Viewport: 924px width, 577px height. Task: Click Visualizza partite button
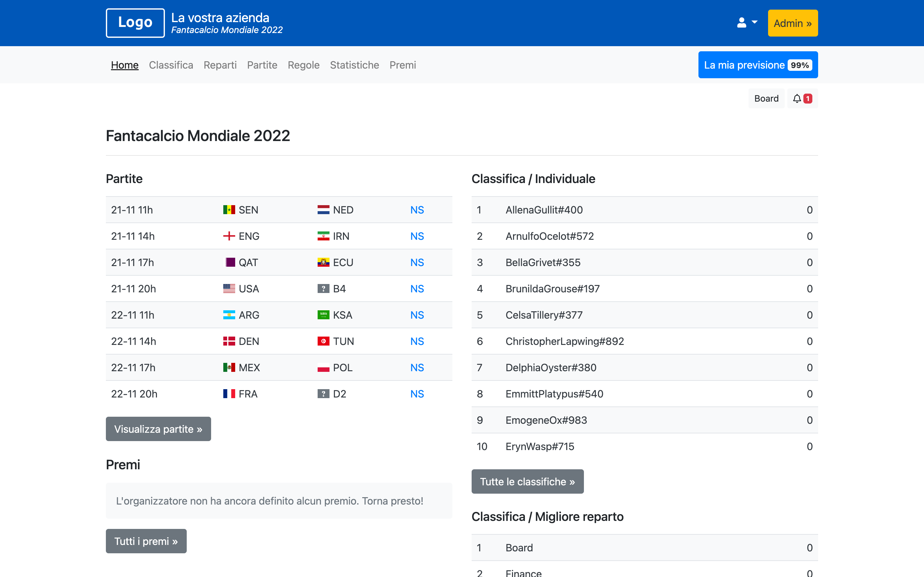pos(158,429)
